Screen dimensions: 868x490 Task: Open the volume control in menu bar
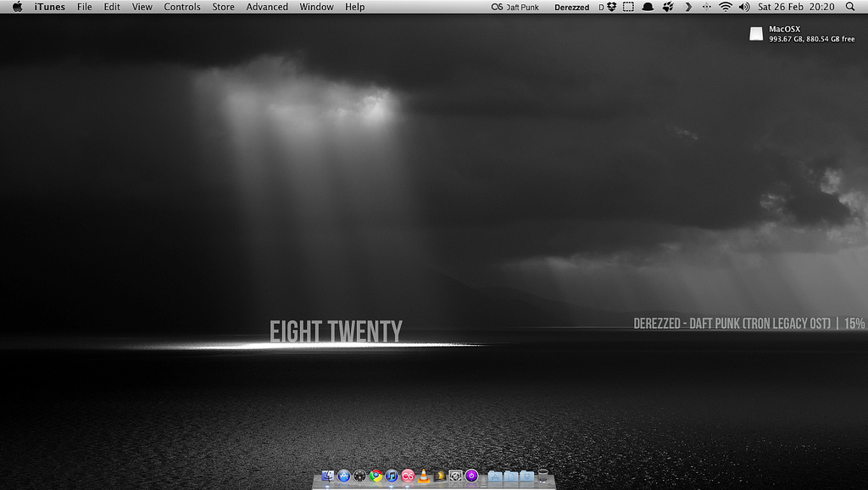click(x=744, y=7)
